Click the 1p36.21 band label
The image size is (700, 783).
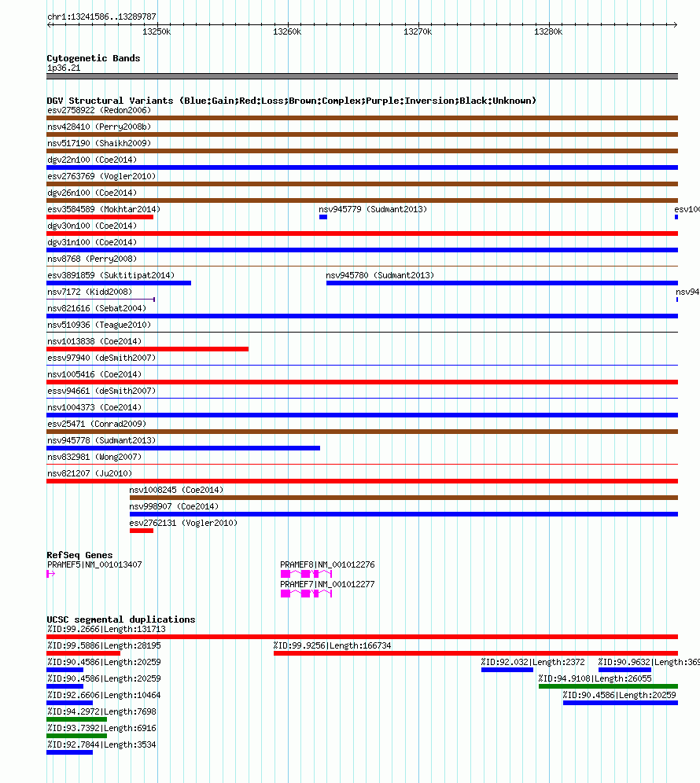(x=64, y=68)
